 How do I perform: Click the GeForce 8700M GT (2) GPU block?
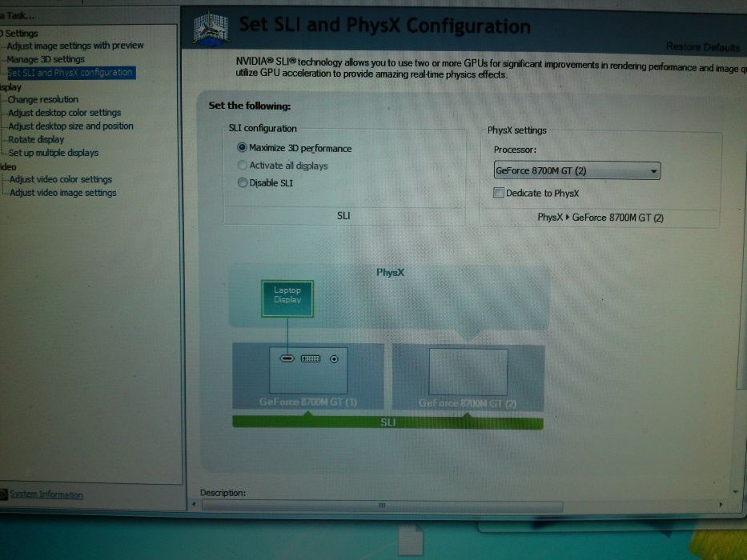click(468, 377)
